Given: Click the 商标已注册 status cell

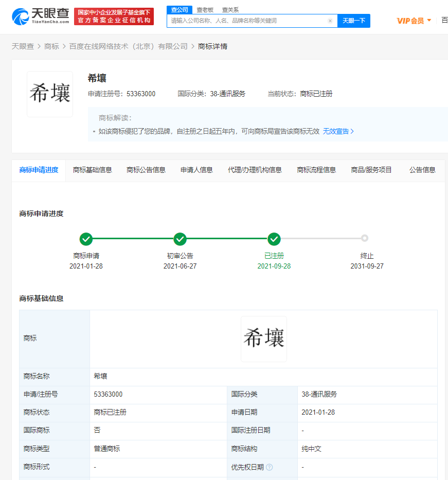Looking at the screenshot, I should pos(158,412).
